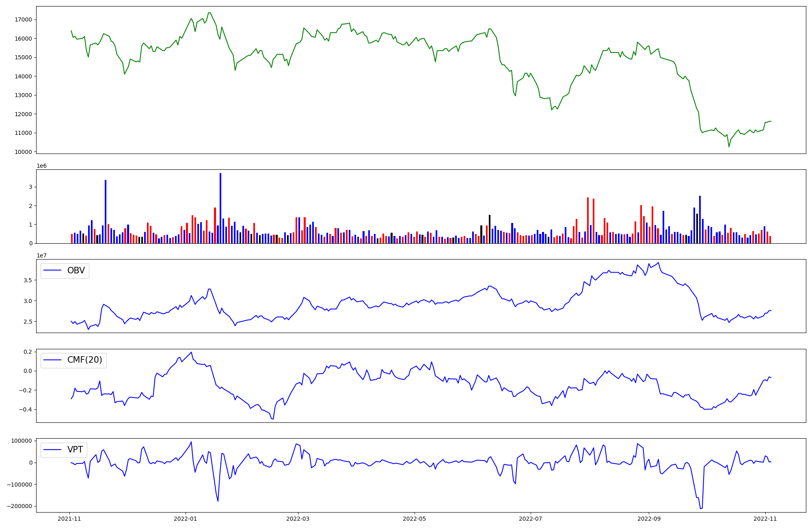Click the 1e7 OBV axis exponent label
The width and height of the screenshot is (812, 528).
[x=41, y=255]
